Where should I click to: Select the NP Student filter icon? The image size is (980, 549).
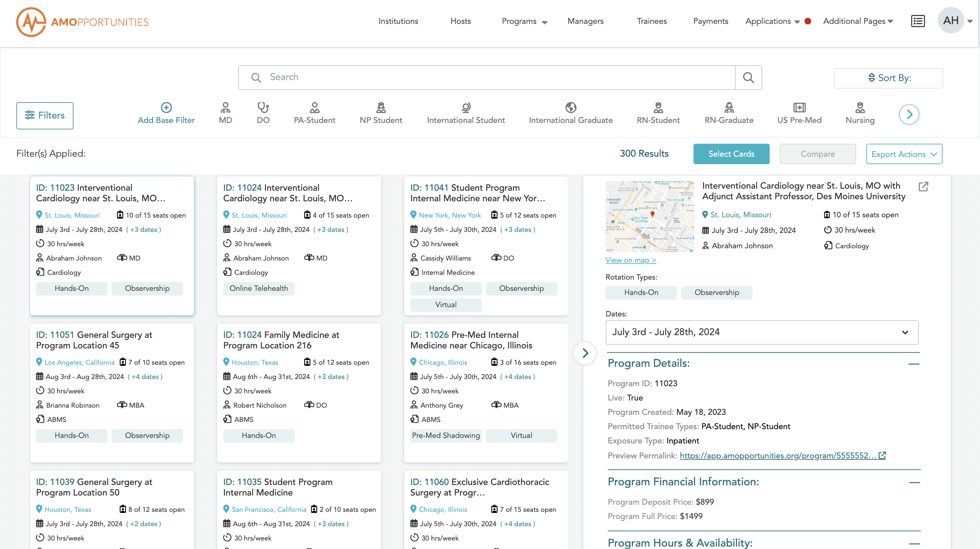381,113
